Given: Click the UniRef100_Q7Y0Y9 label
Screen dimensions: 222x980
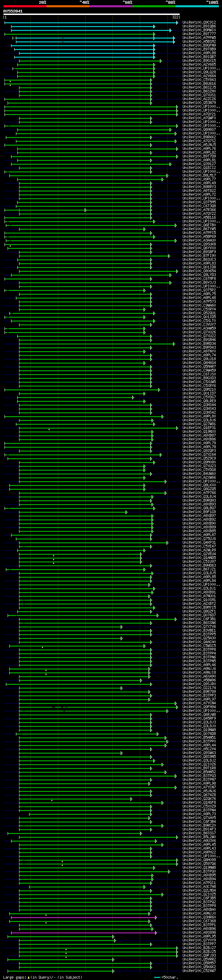Looking at the screenshot, I should pos(199,940).
